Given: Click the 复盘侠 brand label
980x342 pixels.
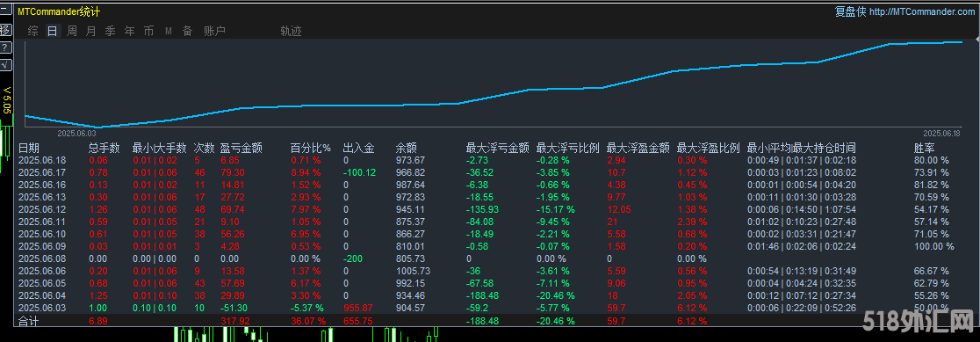Looking at the screenshot, I should 851,12.
